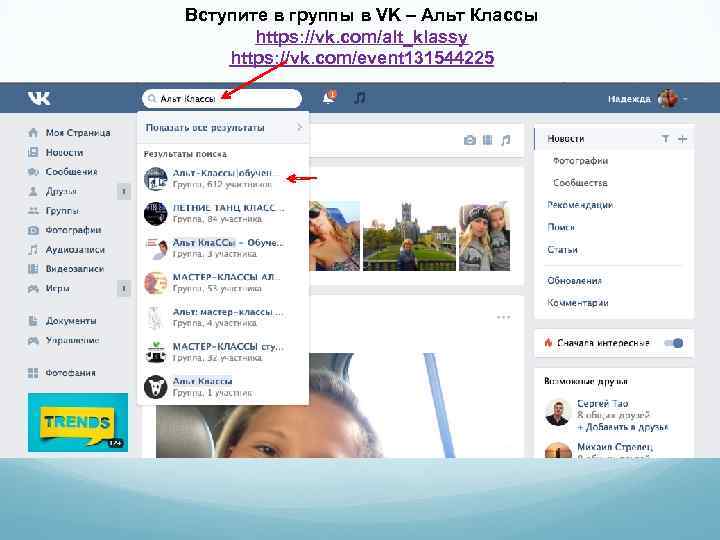The width and height of the screenshot is (720, 540).
Task: Click the plus icon beside Новости tab
Action: click(682, 139)
